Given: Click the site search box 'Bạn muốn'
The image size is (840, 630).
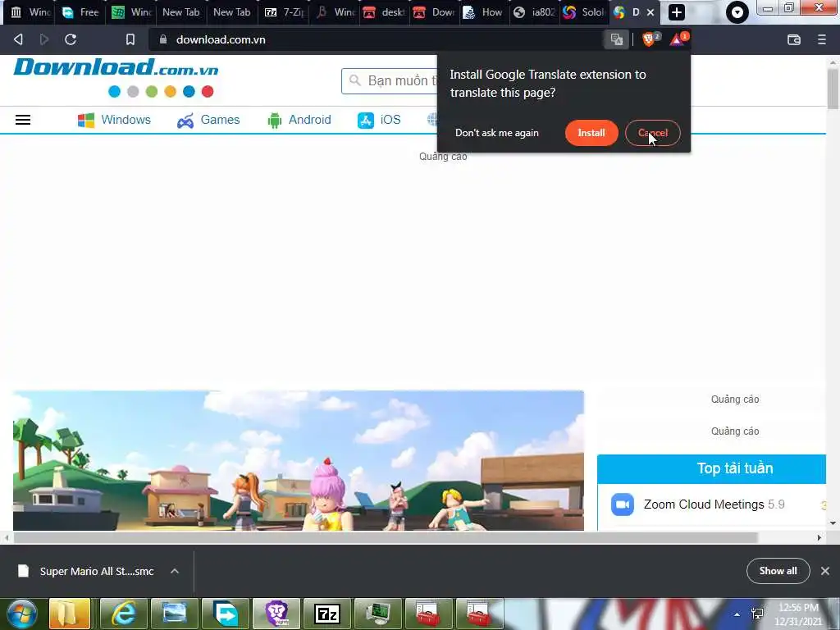Looking at the screenshot, I should click(x=390, y=81).
